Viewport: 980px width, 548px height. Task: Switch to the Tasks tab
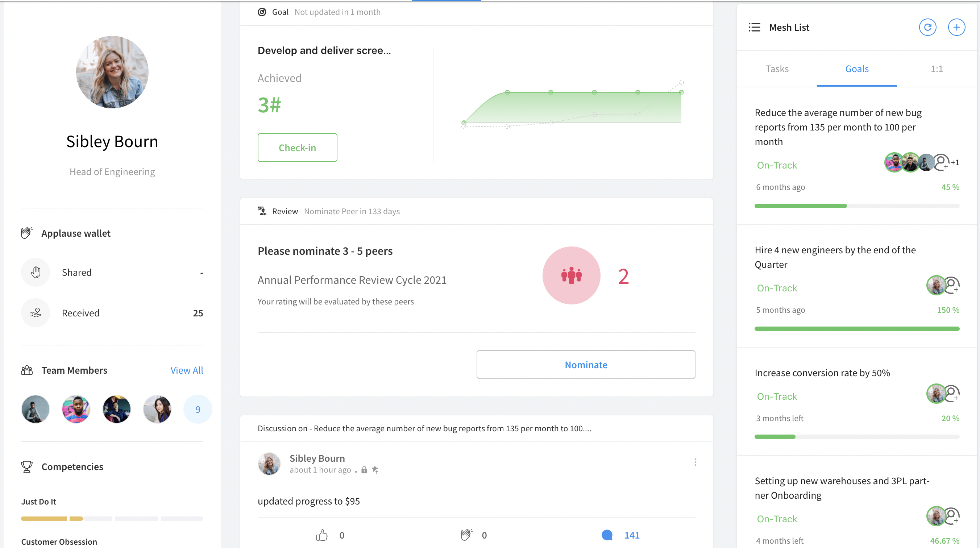point(777,69)
